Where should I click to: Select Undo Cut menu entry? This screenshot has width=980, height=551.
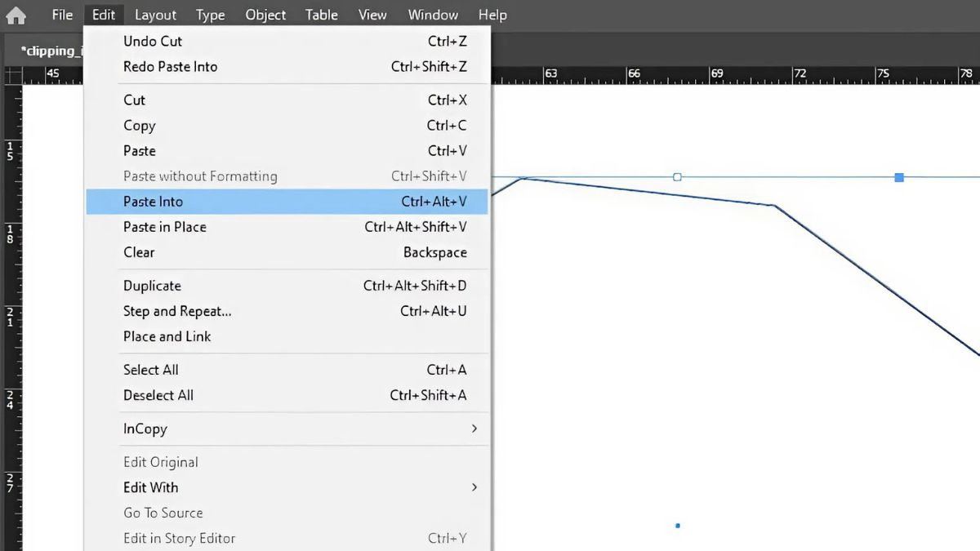287,41
